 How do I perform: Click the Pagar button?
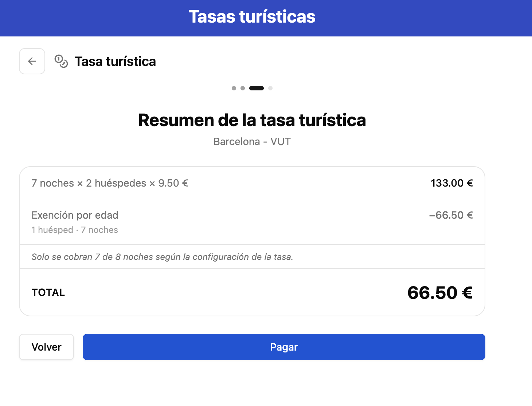[x=284, y=347]
